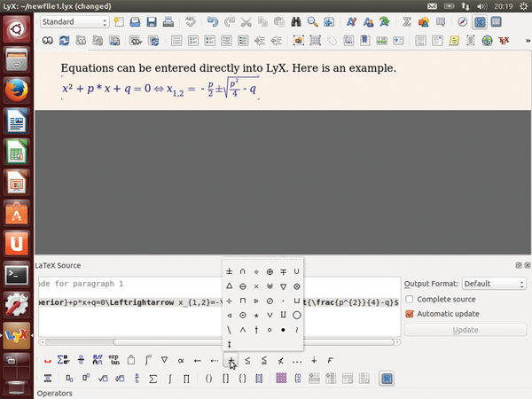Insert curly brace delimiters

[242, 379]
